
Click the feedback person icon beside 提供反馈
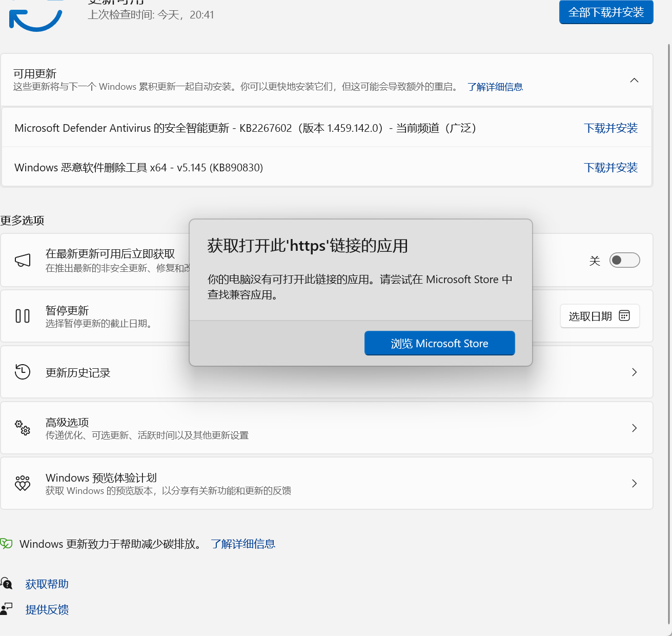pos(6,609)
